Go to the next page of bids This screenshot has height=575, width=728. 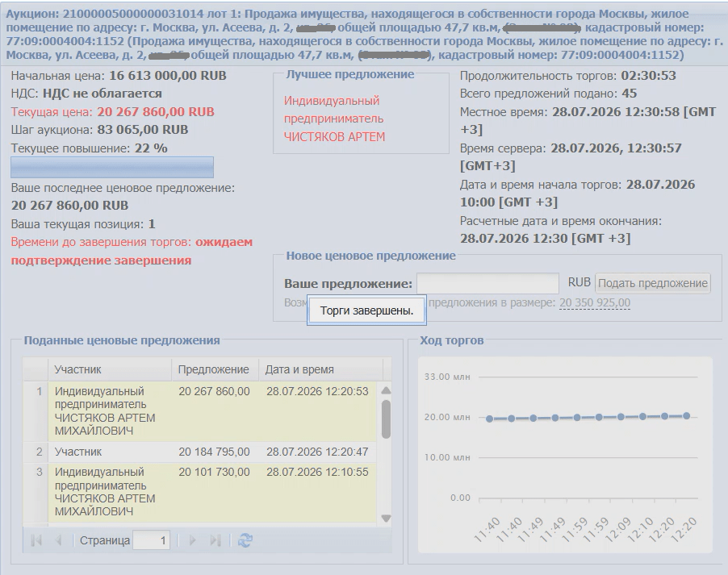[193, 540]
